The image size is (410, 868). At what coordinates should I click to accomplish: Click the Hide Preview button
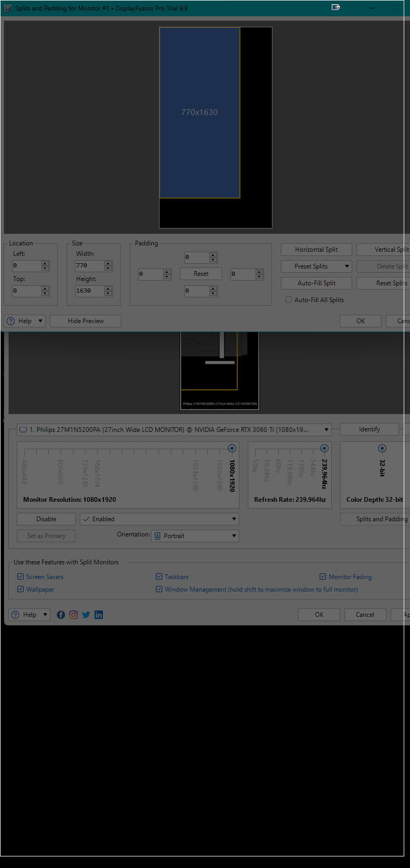[x=86, y=321]
